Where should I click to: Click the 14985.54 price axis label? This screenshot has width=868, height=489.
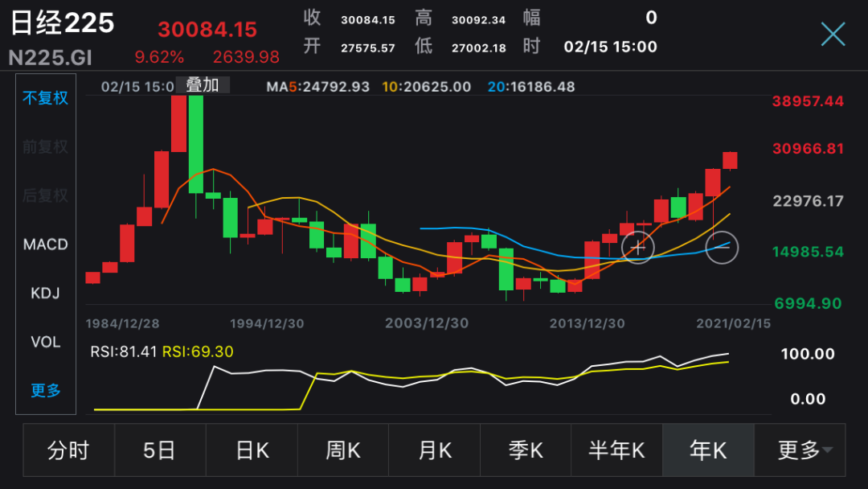pyautogui.click(x=809, y=252)
